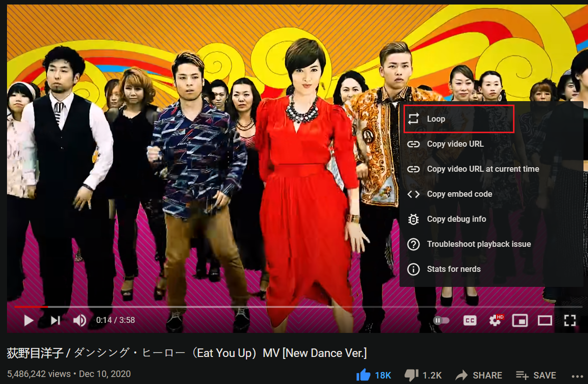Click SHARE below the video

click(478, 374)
